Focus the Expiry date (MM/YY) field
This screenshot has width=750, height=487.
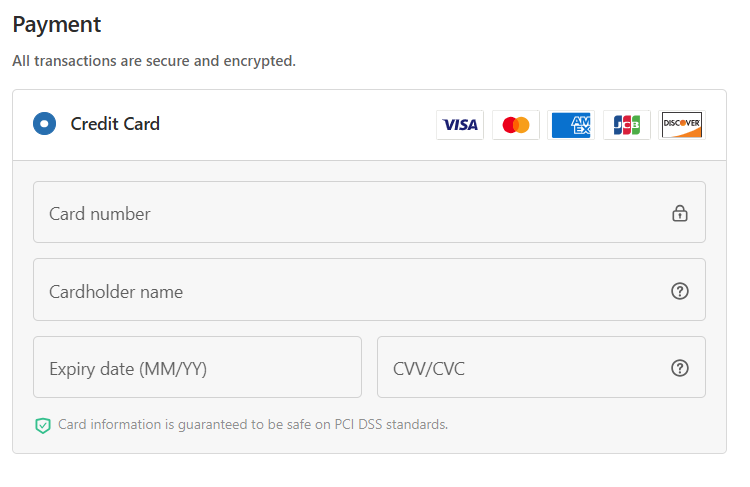[x=197, y=368]
